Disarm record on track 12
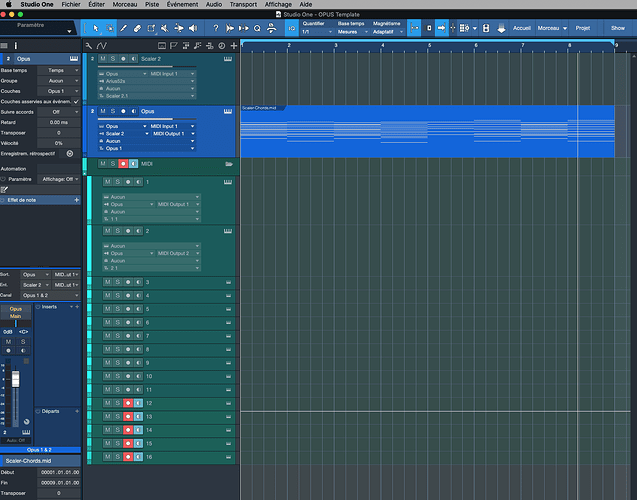Image resolution: width=637 pixels, height=500 pixels. point(128,403)
